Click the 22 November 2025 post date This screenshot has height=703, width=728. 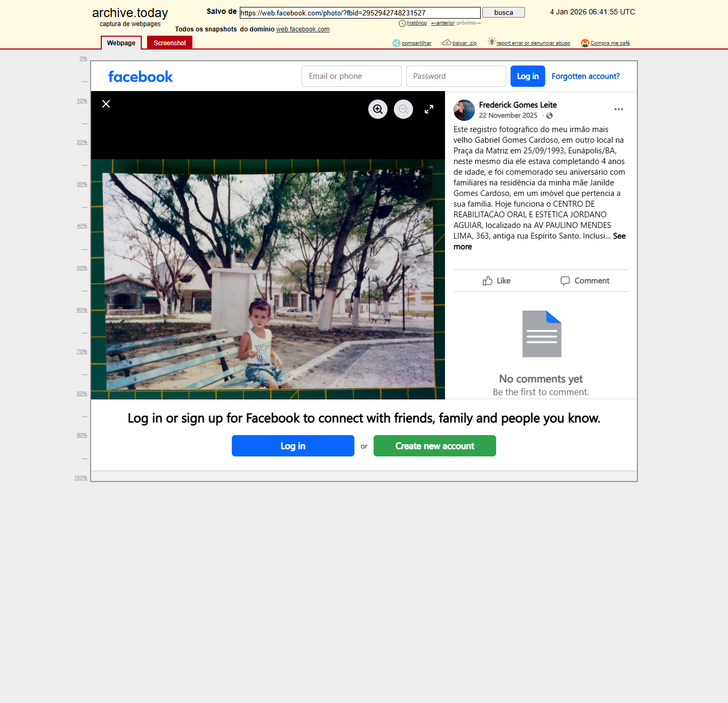508,116
